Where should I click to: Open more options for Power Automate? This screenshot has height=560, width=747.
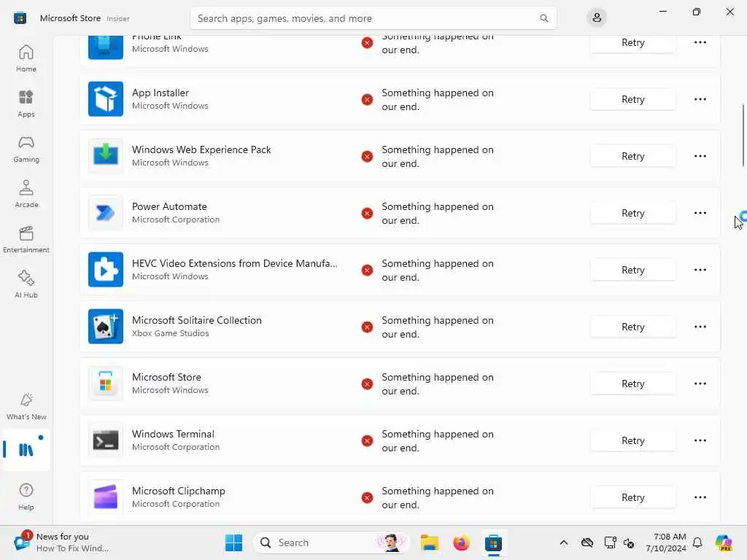point(700,213)
